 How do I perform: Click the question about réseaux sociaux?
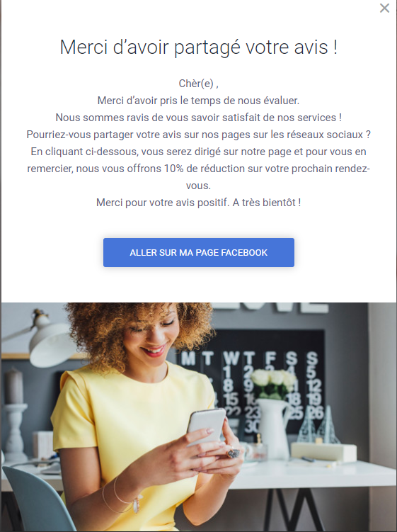(x=199, y=135)
